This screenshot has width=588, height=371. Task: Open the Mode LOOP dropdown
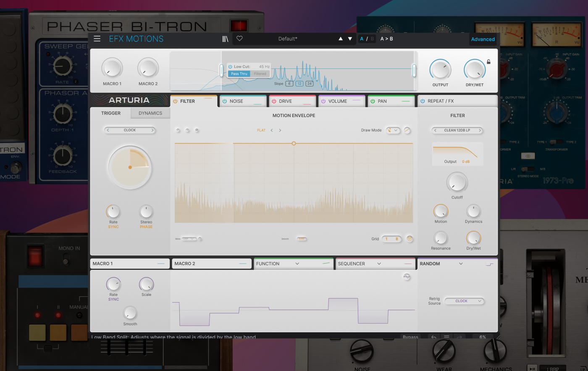pyautogui.click(x=189, y=239)
